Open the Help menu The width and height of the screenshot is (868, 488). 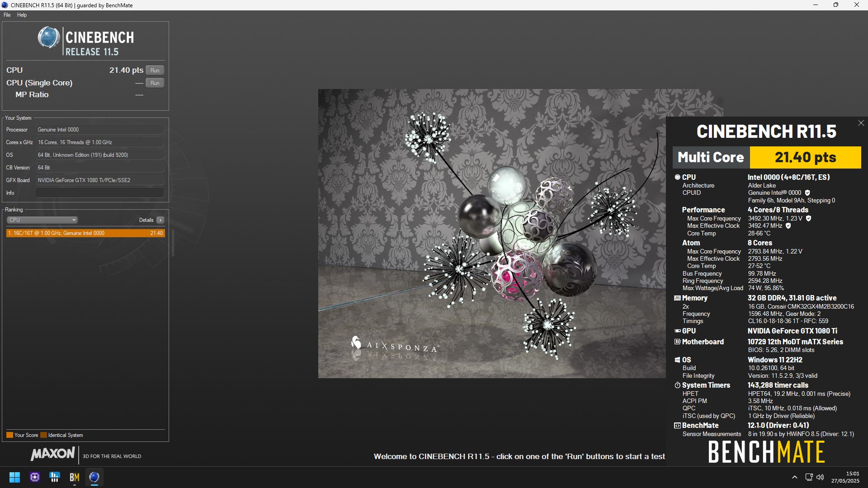pos(22,15)
